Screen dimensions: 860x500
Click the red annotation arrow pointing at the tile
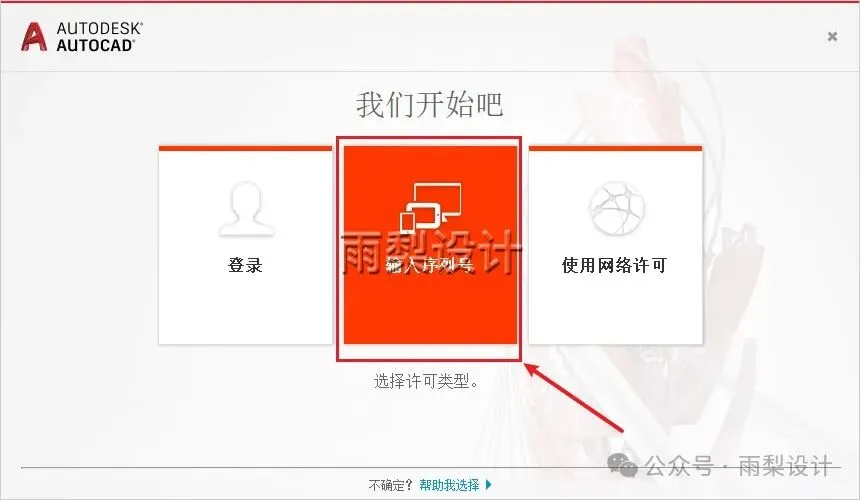coord(575,398)
